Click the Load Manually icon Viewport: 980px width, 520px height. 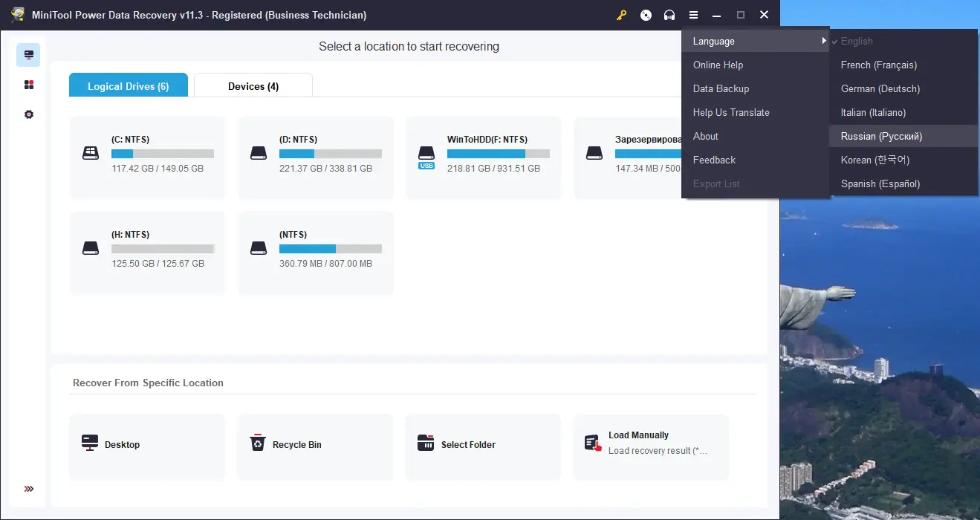click(x=593, y=443)
